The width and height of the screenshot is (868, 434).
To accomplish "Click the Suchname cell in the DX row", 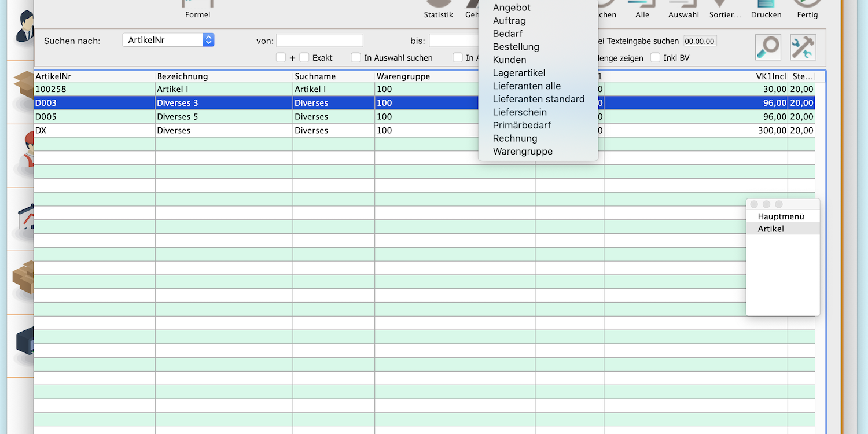I will 334,130.
